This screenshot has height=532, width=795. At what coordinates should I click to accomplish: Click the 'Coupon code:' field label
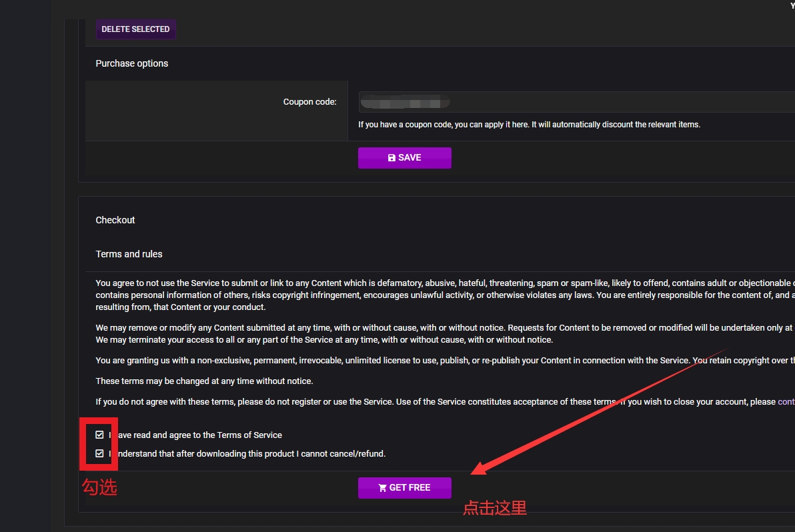click(309, 102)
